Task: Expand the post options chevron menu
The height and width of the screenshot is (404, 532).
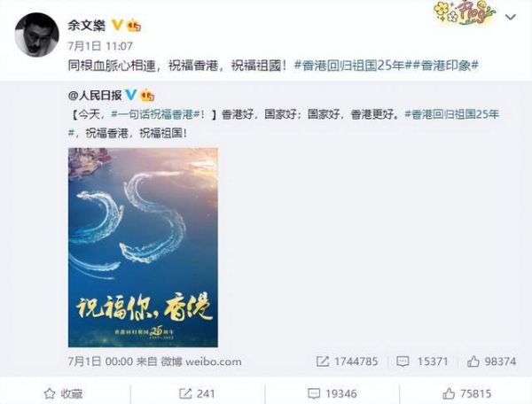Action: click(511, 17)
